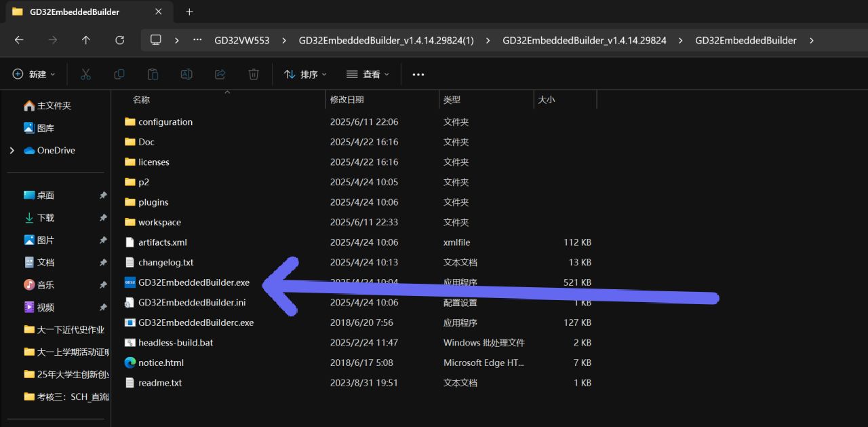This screenshot has height=427, width=868.
Task: Open 大一上学期活动证明 sidebar folder
Action: (x=66, y=352)
